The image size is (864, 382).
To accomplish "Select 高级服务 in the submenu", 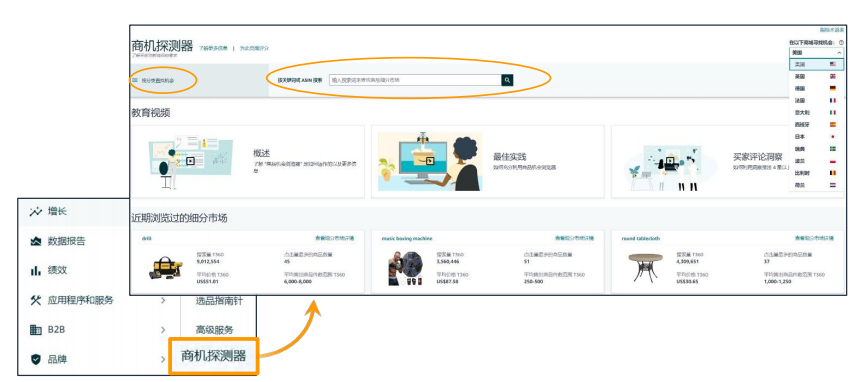I will [x=214, y=330].
